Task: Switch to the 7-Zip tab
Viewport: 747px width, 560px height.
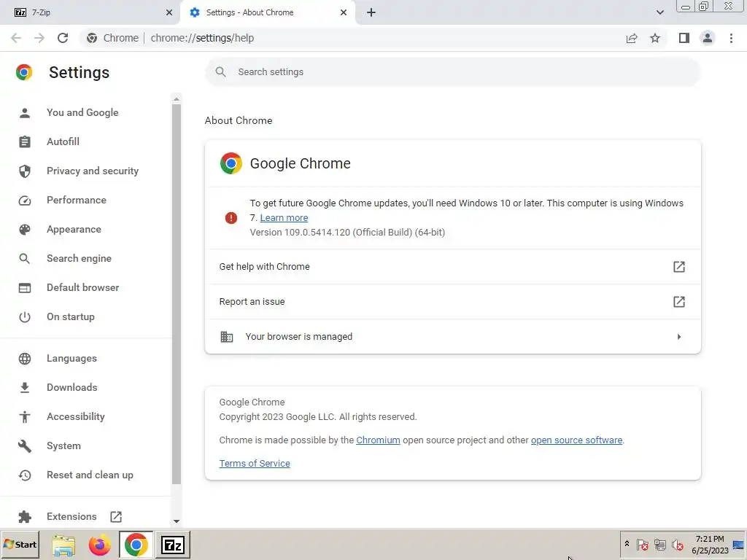Action: [x=90, y=12]
